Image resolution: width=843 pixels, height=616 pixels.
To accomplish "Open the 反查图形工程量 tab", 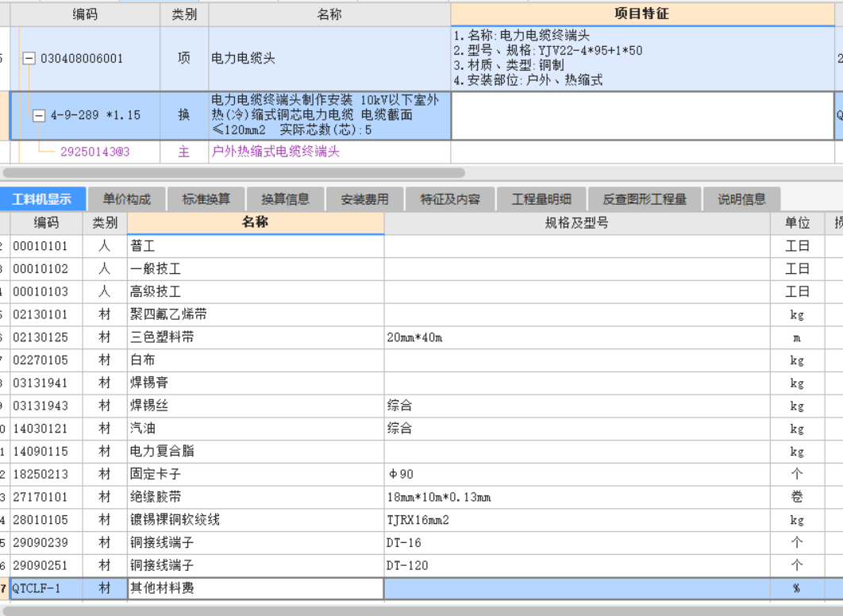I will click(x=644, y=199).
